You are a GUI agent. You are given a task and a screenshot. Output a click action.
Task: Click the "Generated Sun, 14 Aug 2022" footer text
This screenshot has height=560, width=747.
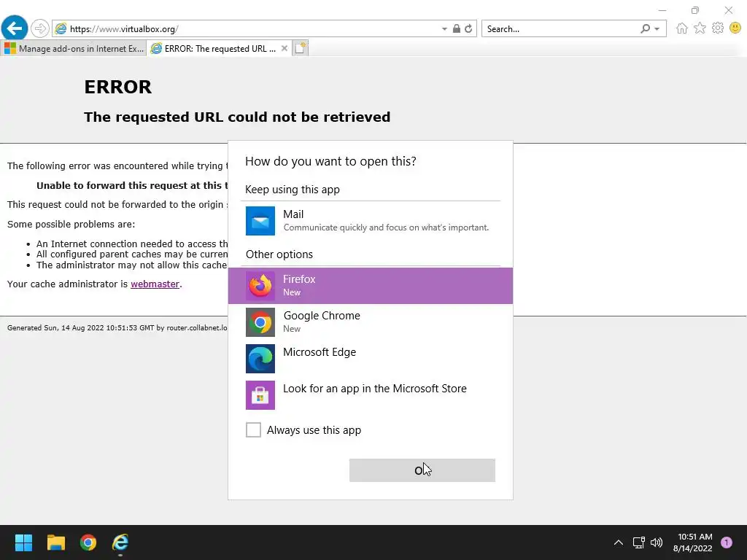pos(117,327)
